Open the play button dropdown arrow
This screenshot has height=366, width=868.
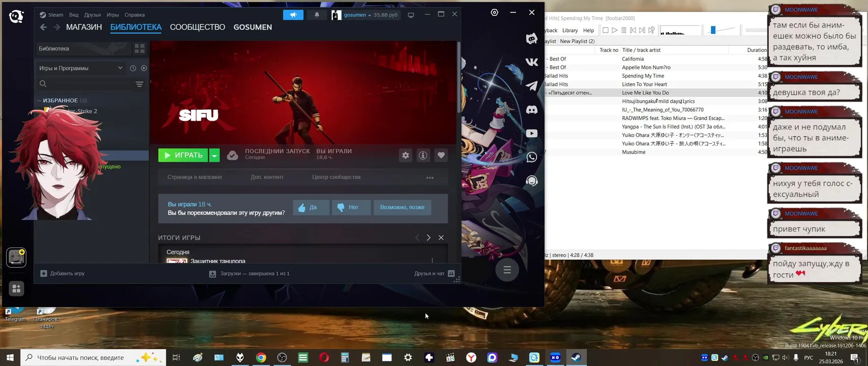point(215,155)
